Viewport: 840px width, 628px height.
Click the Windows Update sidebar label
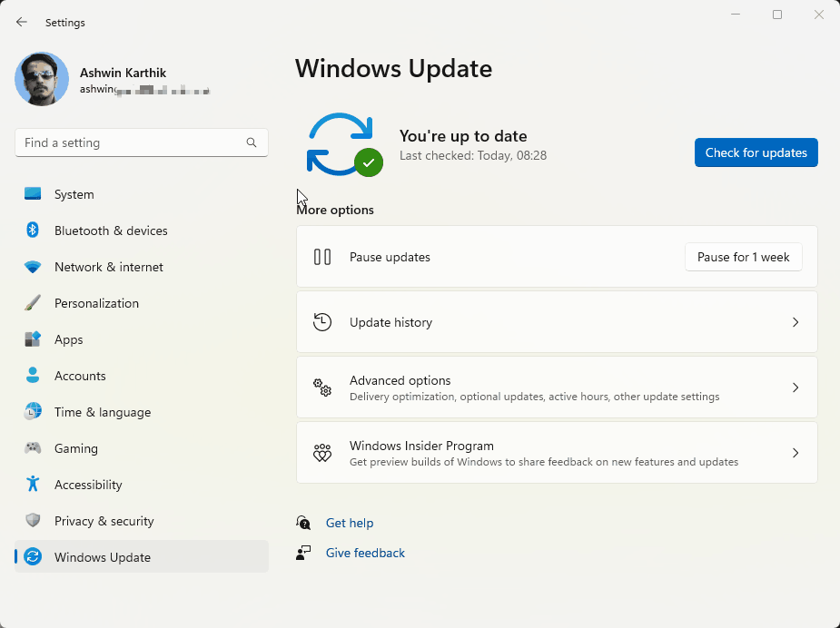103,557
